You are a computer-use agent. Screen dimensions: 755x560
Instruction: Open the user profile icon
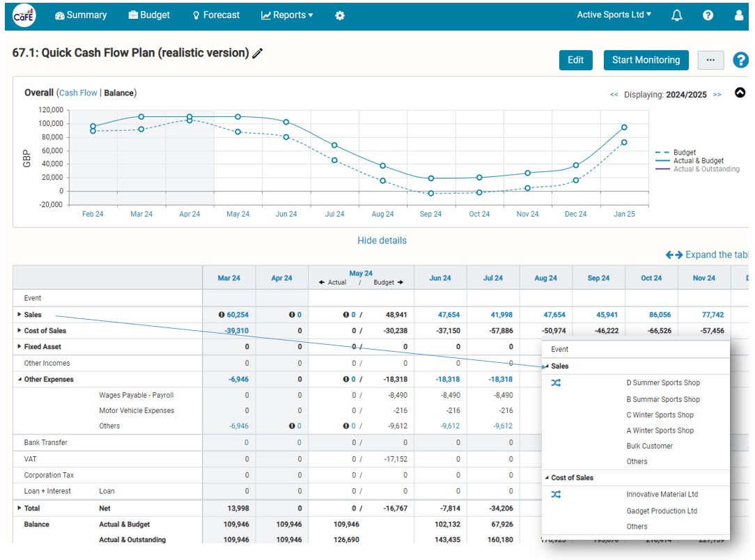click(x=738, y=15)
